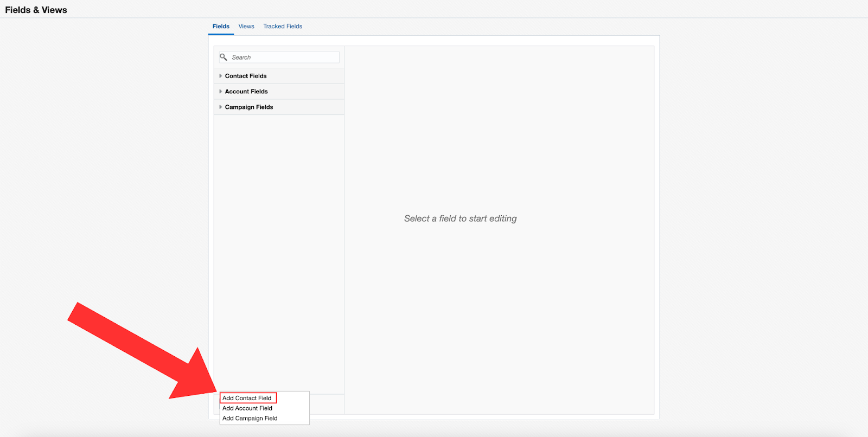Click the magnifying glass search icon
This screenshot has height=437, width=868.
point(223,57)
